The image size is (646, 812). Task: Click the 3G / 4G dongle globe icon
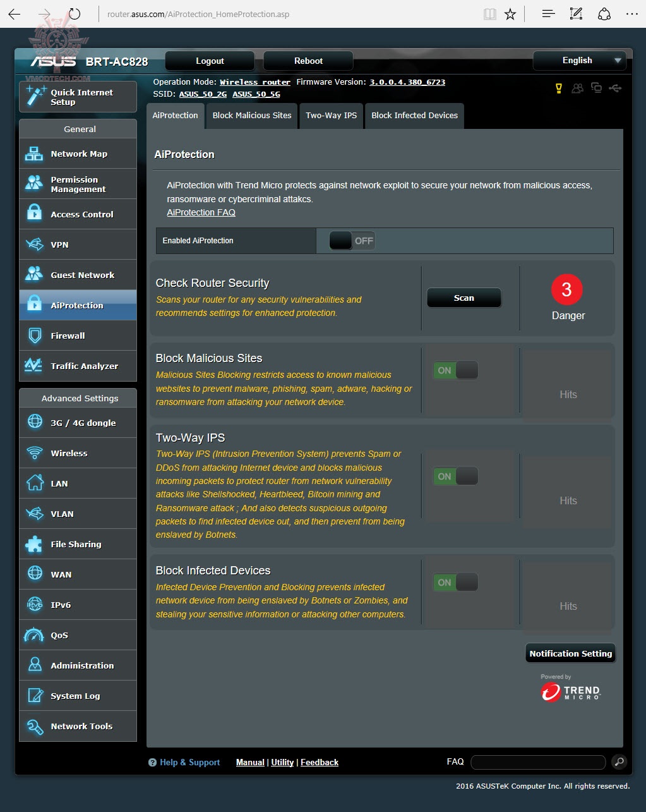click(x=35, y=422)
